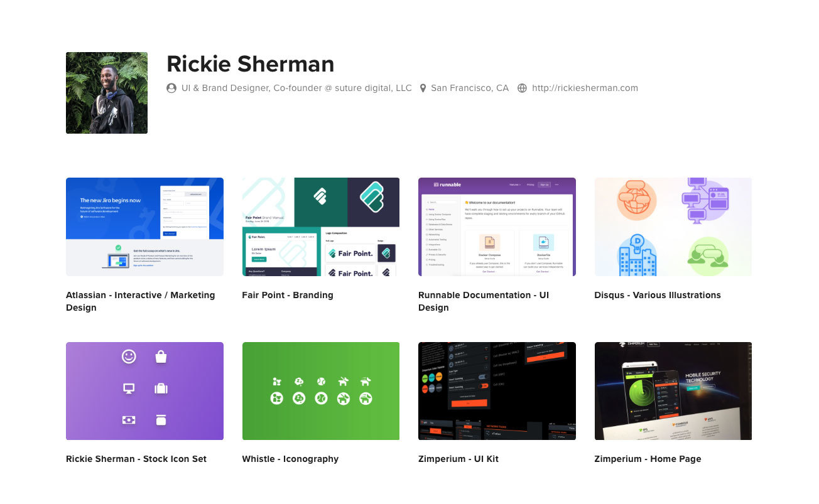Click 'Rickie Sherman - Stock Icon Set' title

(x=136, y=459)
